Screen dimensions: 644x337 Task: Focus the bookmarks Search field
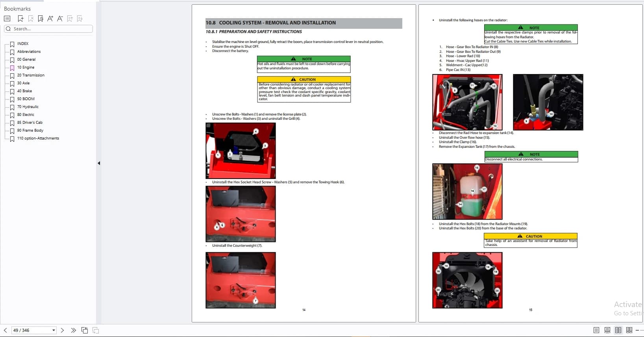[48, 29]
